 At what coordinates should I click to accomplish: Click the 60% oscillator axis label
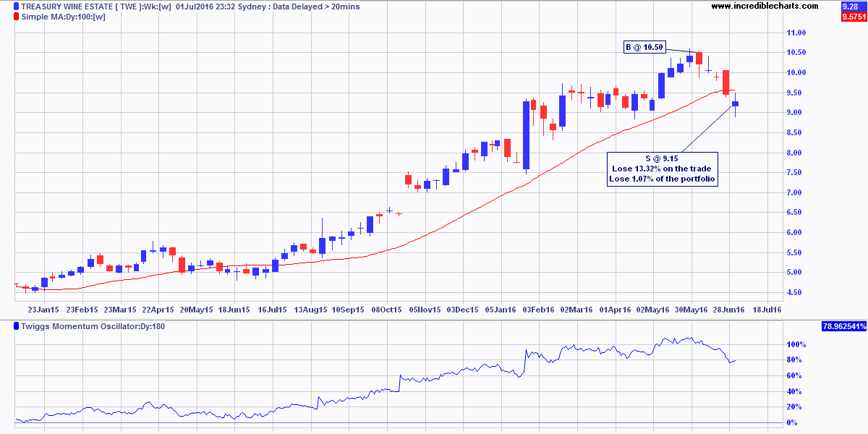pyautogui.click(x=795, y=375)
